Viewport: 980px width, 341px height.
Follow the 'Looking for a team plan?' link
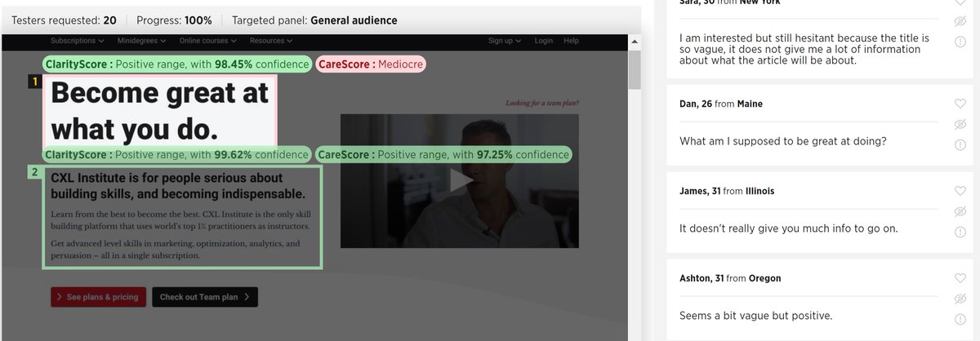tap(542, 104)
